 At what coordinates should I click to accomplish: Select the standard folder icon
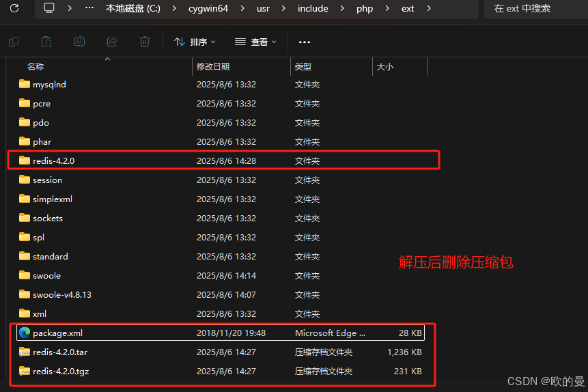pos(25,256)
